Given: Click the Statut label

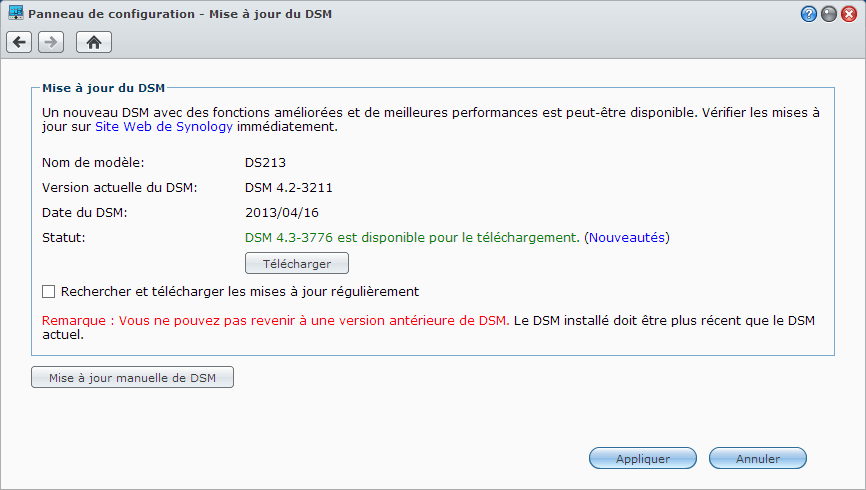Looking at the screenshot, I should point(64,238).
